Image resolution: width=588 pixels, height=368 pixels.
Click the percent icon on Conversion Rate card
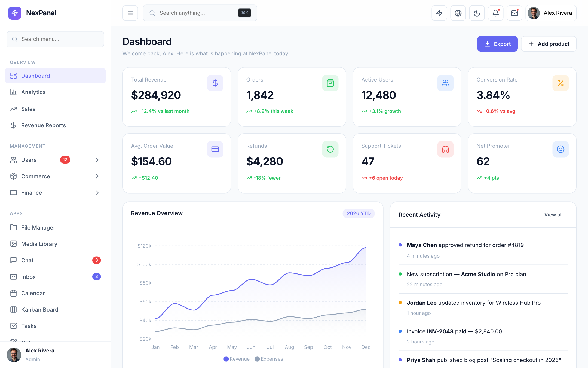(x=561, y=83)
